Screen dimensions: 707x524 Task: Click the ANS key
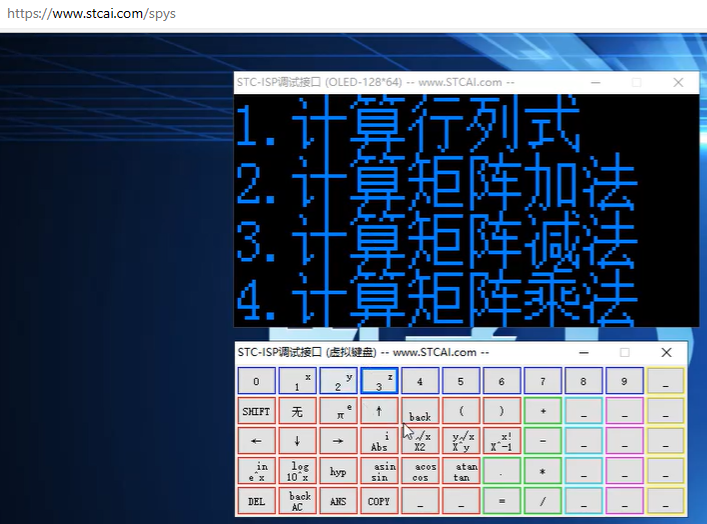point(338,501)
